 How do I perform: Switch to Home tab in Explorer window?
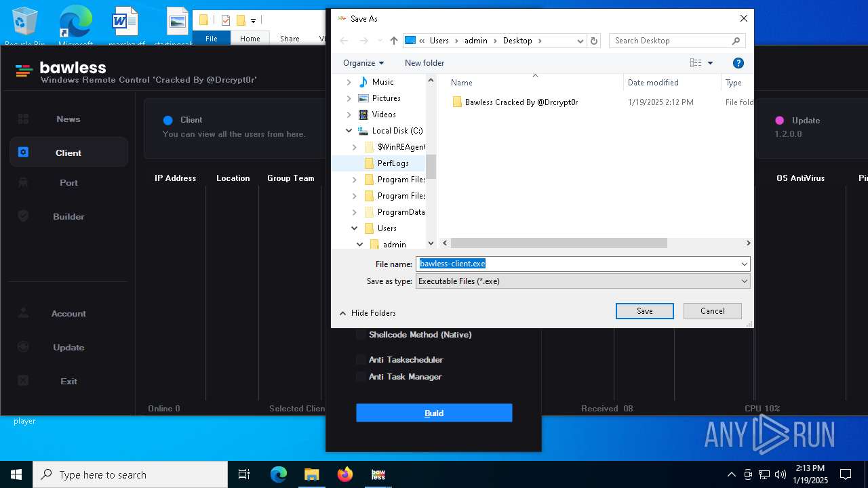(x=250, y=39)
